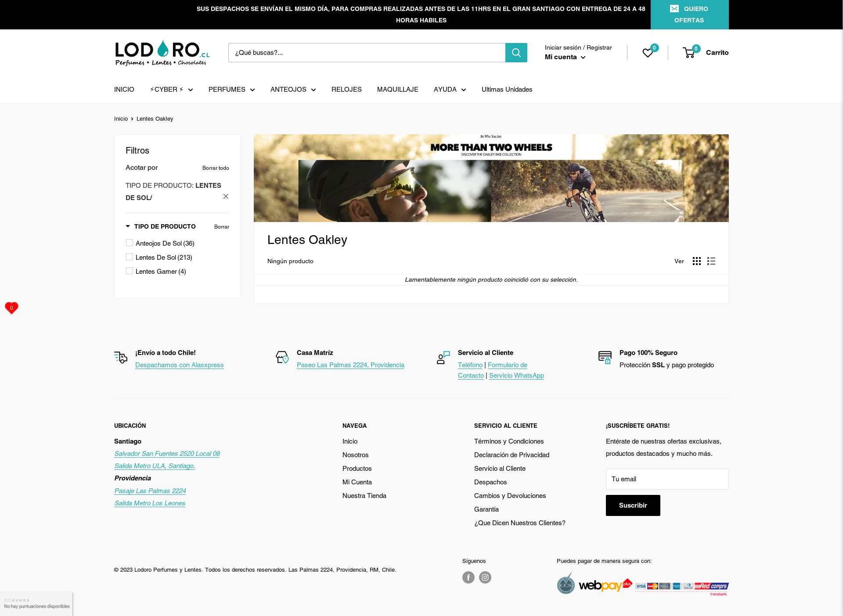Click the Suscribir button
Viewport: 843px width, 616px height.
633,505
